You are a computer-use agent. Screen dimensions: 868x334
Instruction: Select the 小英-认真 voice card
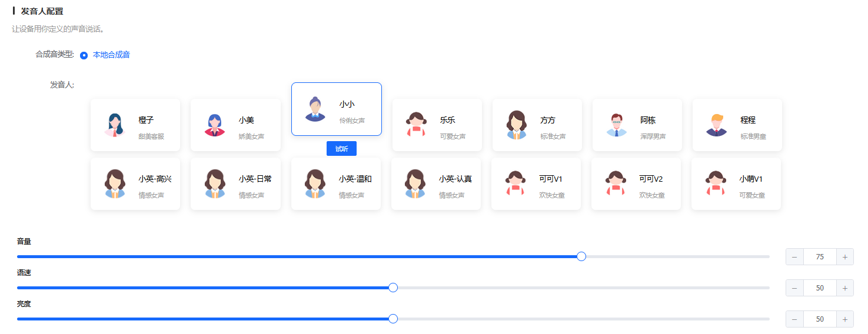click(x=436, y=183)
